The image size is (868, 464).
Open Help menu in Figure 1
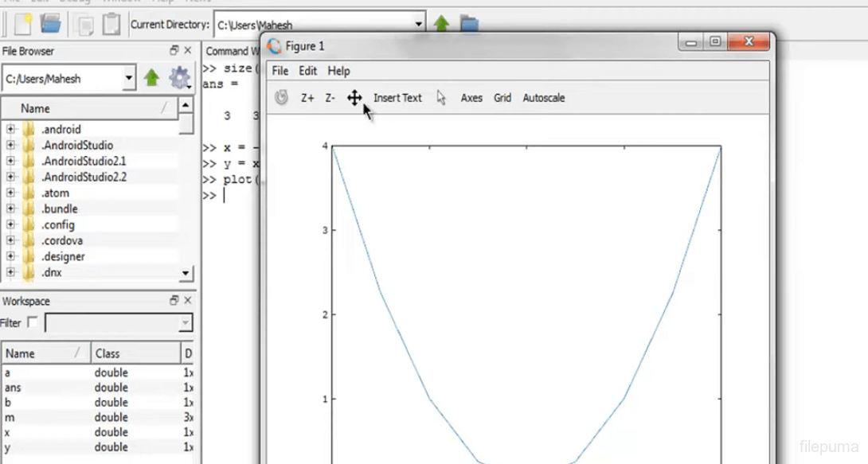338,71
